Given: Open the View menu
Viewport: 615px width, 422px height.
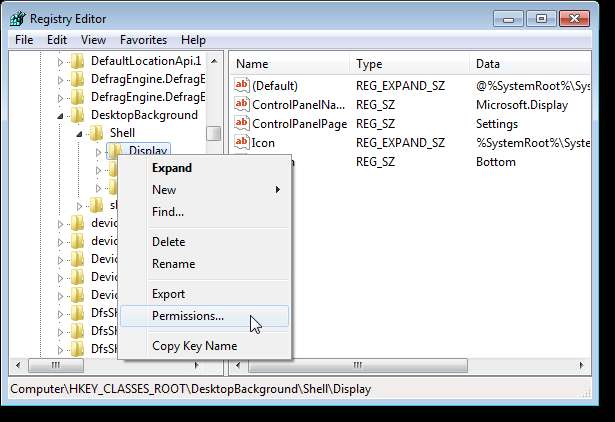Looking at the screenshot, I should pos(93,40).
